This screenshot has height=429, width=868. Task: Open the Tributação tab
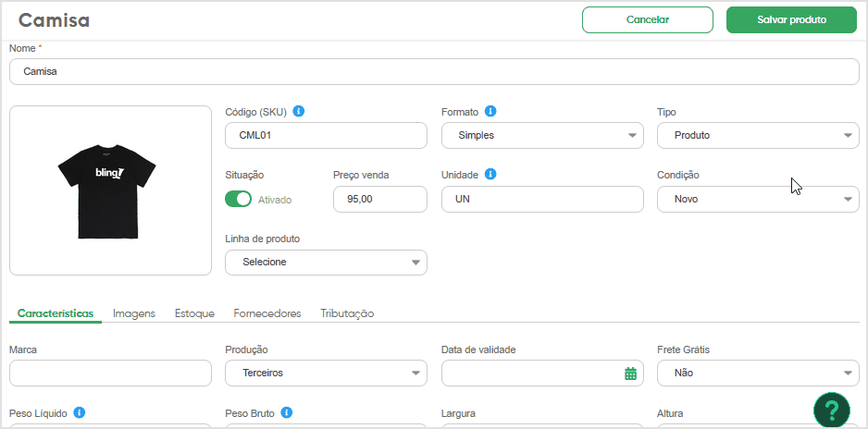click(347, 313)
